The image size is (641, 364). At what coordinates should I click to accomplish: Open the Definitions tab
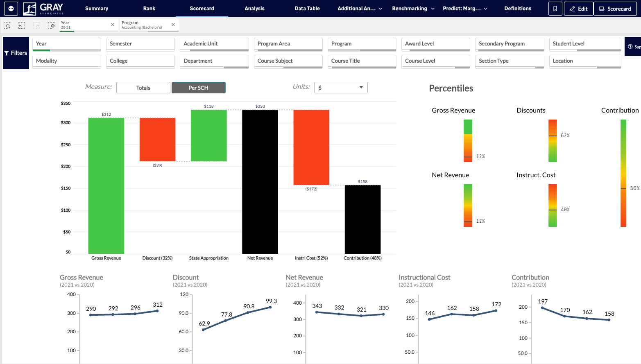click(x=518, y=9)
